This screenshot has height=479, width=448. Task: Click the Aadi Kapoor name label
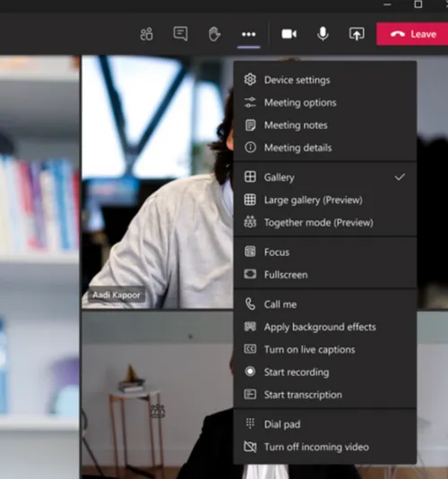116,295
